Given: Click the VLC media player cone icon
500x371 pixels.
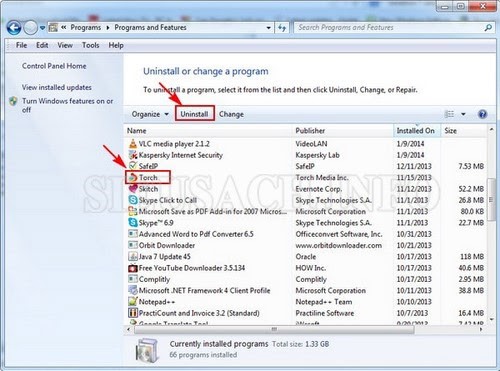Looking at the screenshot, I should [x=133, y=143].
